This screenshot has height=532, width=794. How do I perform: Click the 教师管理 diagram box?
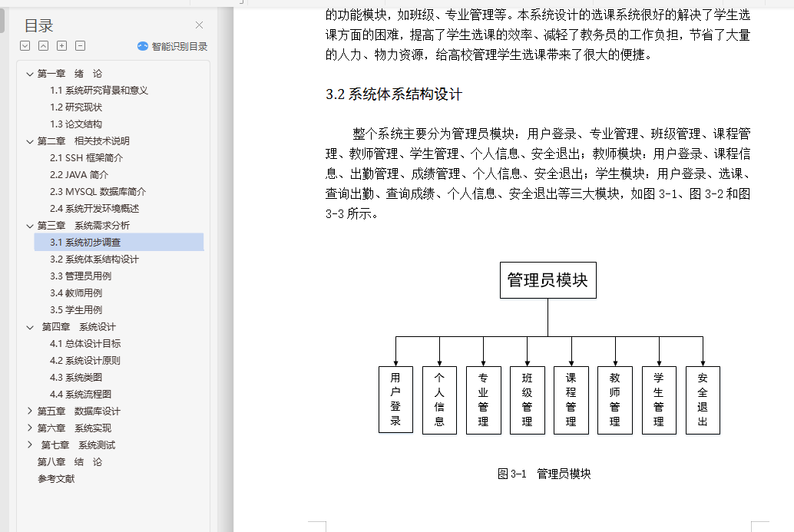pyautogui.click(x=615, y=400)
